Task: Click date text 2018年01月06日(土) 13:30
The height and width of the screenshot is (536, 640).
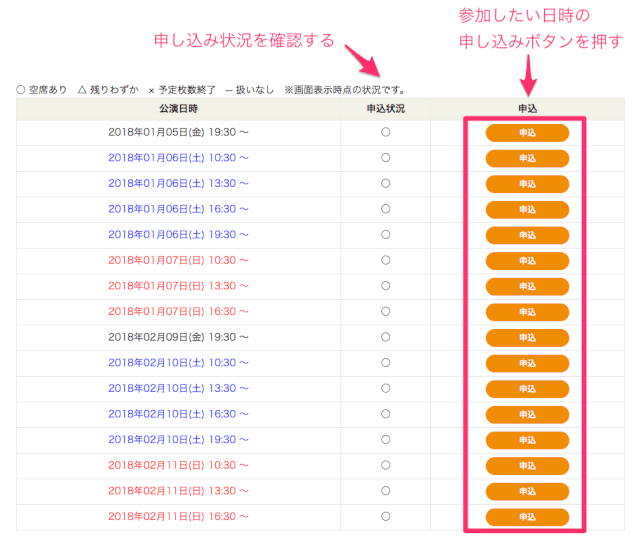Action: click(x=178, y=183)
